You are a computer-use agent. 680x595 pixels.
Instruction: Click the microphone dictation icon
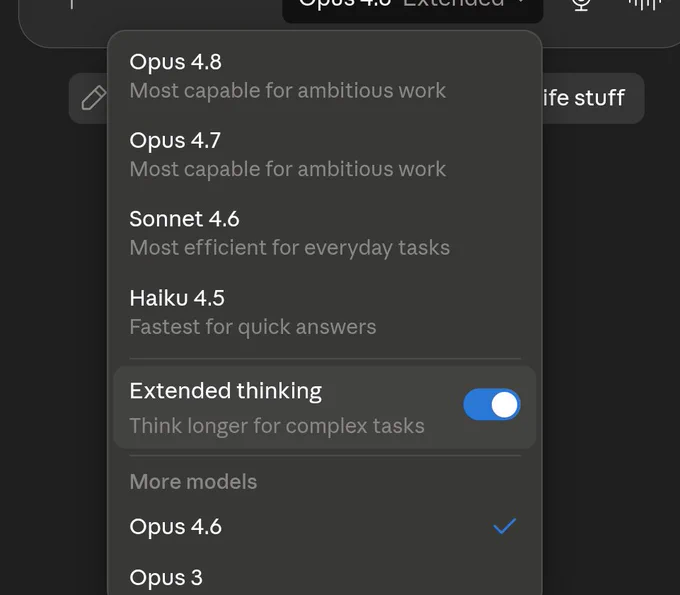coord(581,3)
